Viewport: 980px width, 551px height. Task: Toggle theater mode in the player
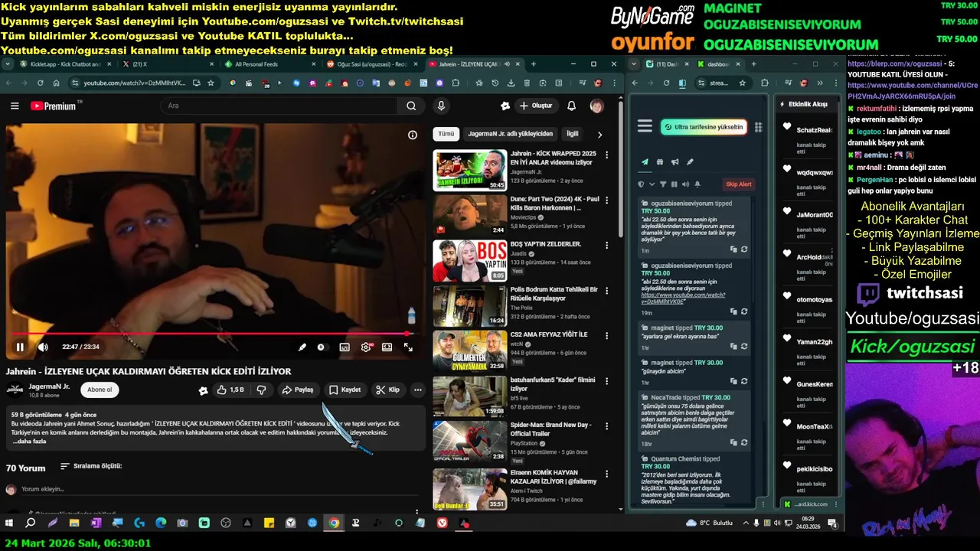click(387, 347)
